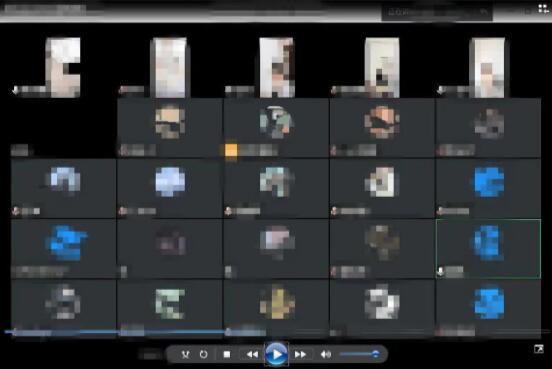Switch to Library using the top-right grid icon

[544, 8]
